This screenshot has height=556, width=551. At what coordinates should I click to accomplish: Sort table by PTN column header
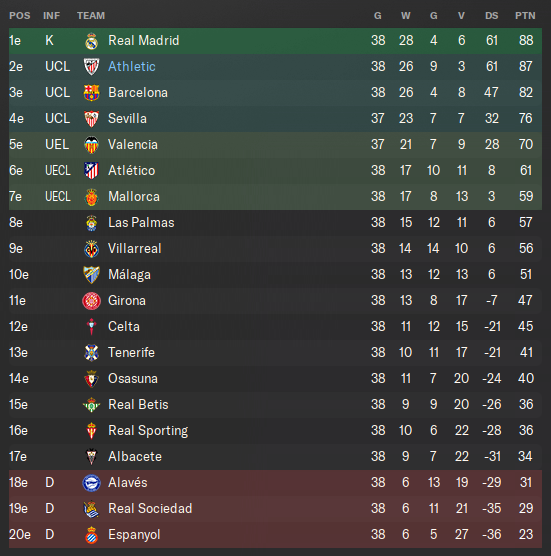[525, 16]
